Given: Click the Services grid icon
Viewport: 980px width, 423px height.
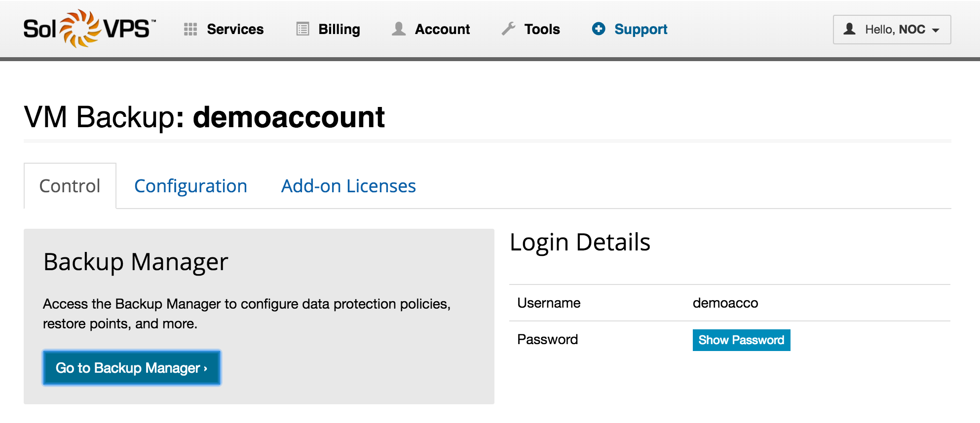Looking at the screenshot, I should click(190, 30).
